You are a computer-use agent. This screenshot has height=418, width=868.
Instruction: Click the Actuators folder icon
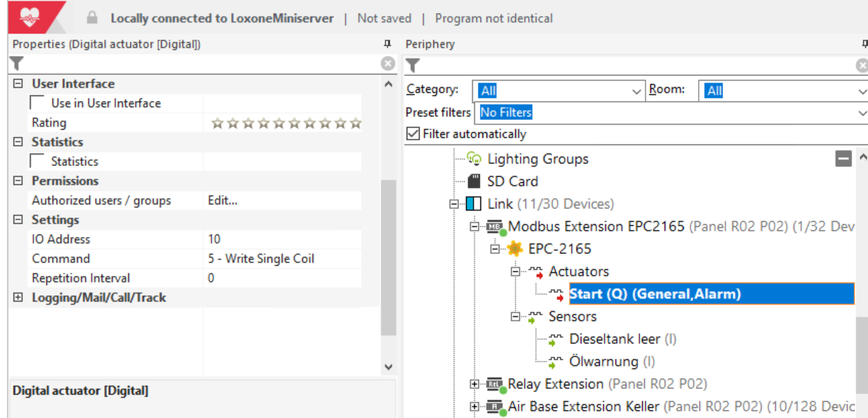point(536,272)
